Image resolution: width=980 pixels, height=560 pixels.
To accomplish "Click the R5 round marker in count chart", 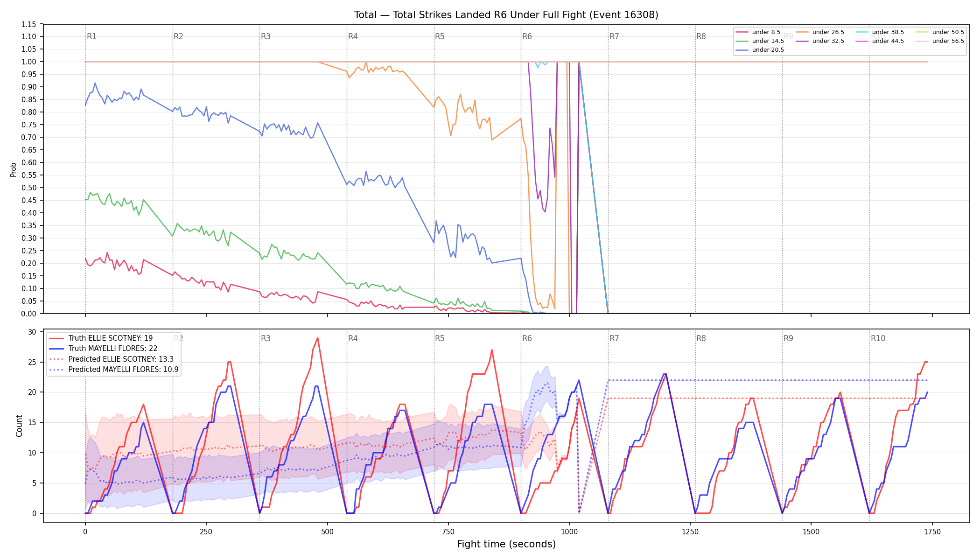I will [440, 338].
